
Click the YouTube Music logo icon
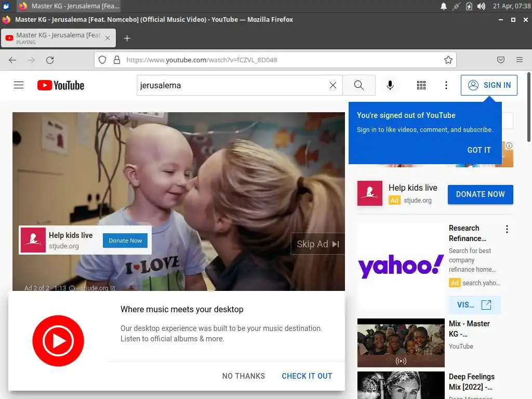pyautogui.click(x=58, y=341)
